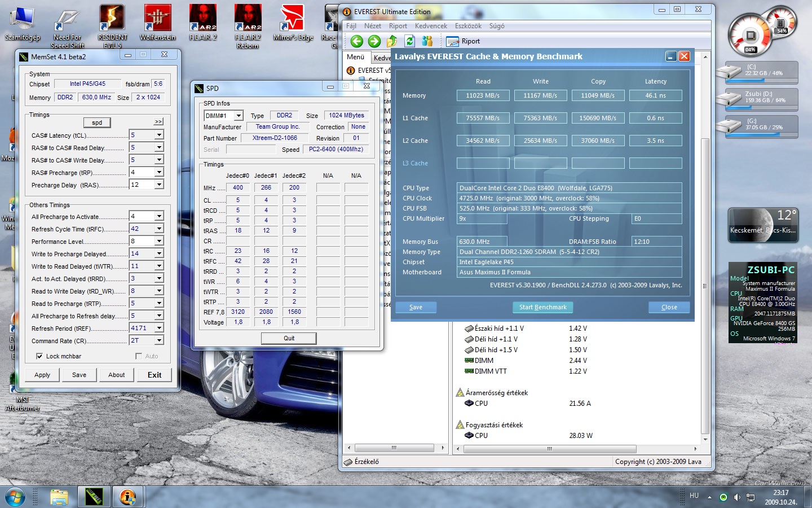Open the Fájl menu in EVEREST
812x508 pixels.
(x=351, y=26)
